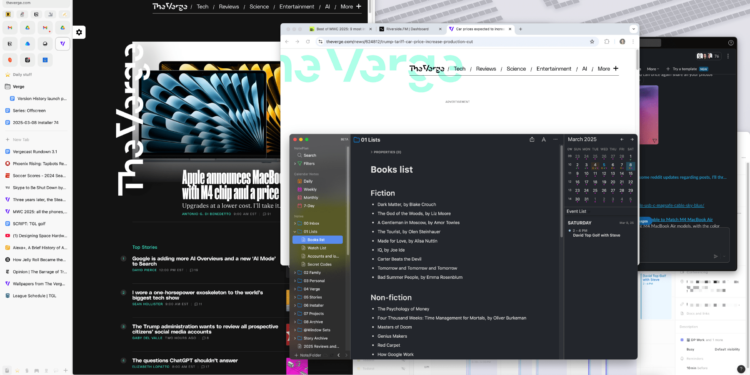The height and width of the screenshot is (375, 750).
Task: Open Tech section on dark Verge page
Action: (x=202, y=7)
